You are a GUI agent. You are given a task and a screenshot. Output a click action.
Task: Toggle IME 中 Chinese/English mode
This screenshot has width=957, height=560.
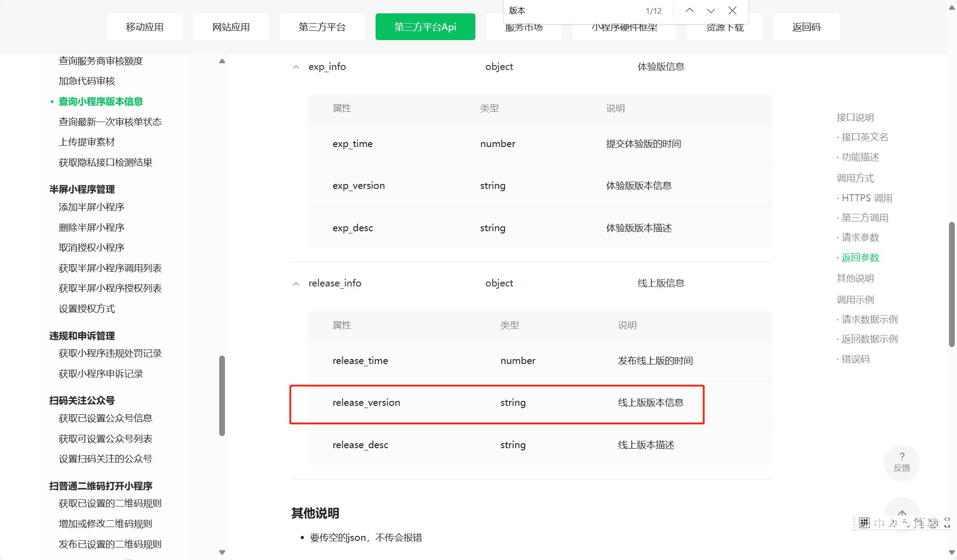tap(879, 523)
